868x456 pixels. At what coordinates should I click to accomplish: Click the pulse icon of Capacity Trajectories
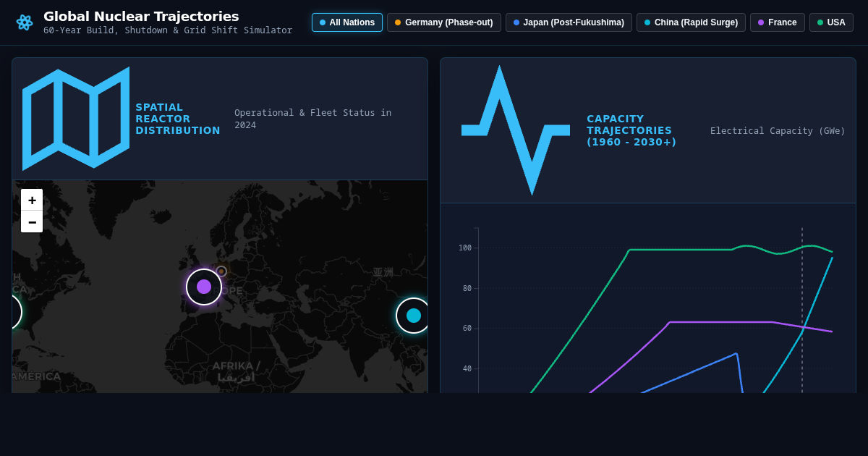516,130
